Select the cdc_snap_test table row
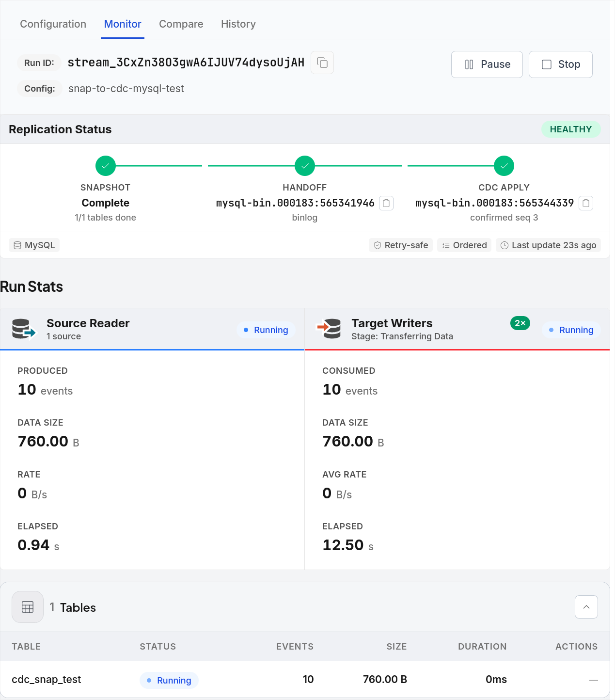 click(x=305, y=680)
